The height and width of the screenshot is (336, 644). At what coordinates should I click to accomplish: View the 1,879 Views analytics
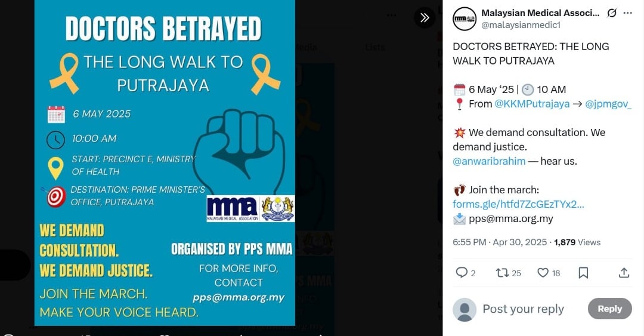pos(577,242)
